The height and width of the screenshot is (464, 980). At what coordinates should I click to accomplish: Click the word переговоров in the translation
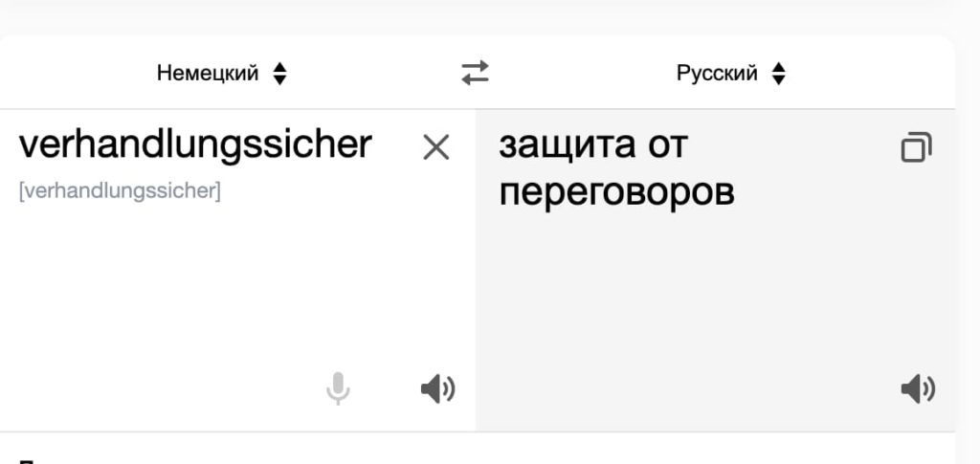(x=617, y=193)
